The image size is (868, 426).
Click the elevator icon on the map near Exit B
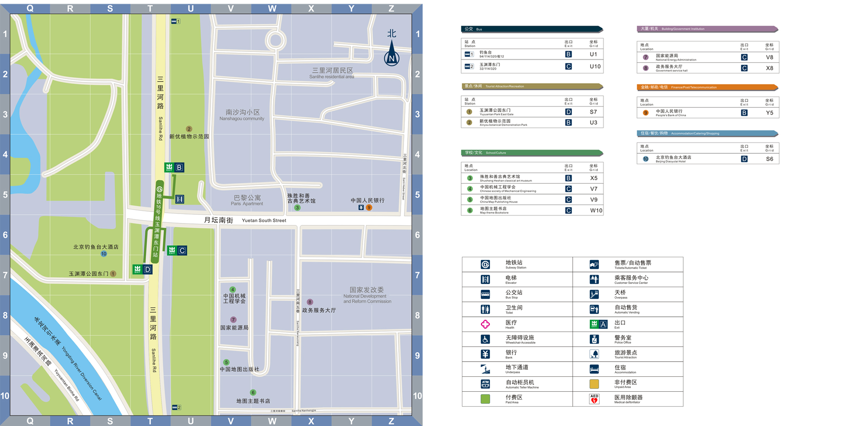coord(180,199)
